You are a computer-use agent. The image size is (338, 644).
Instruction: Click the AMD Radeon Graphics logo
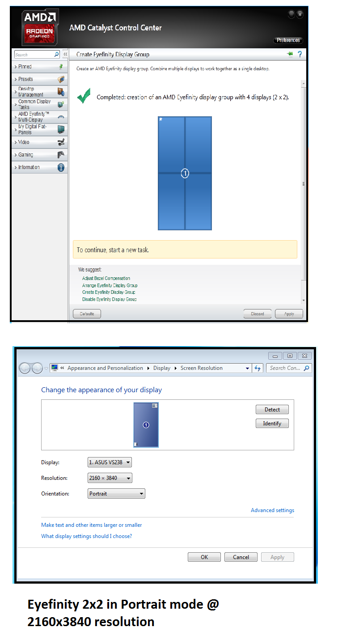[40, 28]
